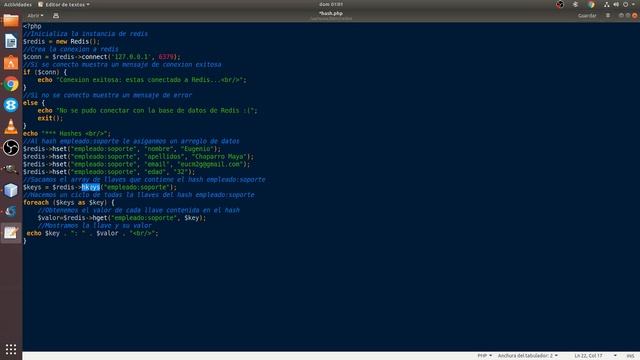Show all applications grid

coord(11,349)
